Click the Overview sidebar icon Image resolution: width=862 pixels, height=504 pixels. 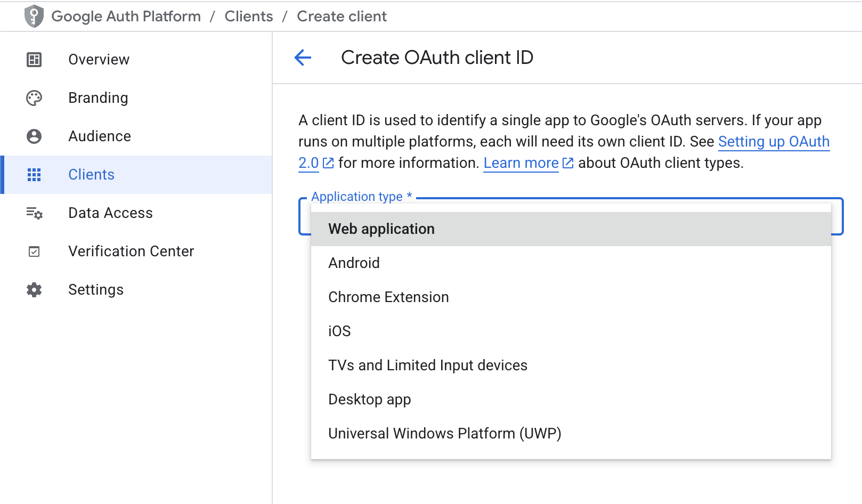click(x=34, y=59)
